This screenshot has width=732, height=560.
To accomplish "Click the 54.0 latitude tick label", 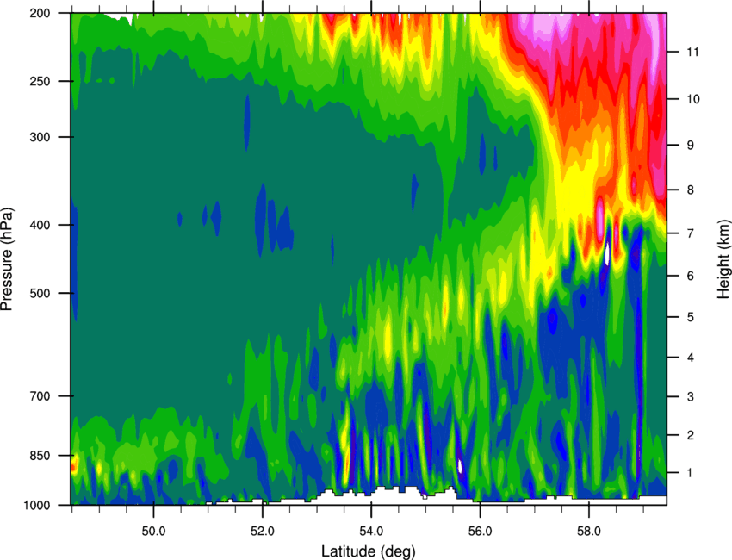I will pyautogui.click(x=371, y=532).
